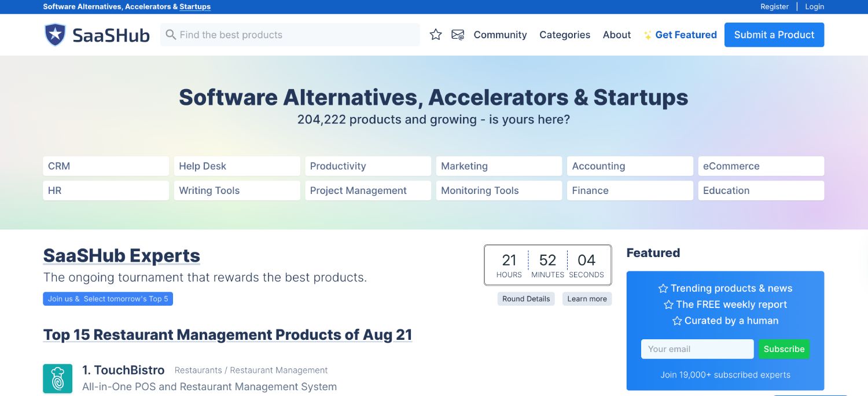Viewport: 868px width, 396px height.
Task: Focus the Find the best products search field
Action: 290,35
